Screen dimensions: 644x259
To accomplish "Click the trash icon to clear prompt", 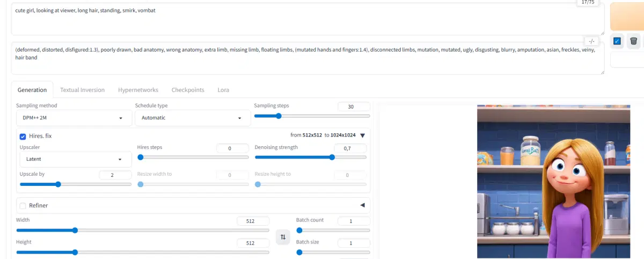I will click(633, 41).
